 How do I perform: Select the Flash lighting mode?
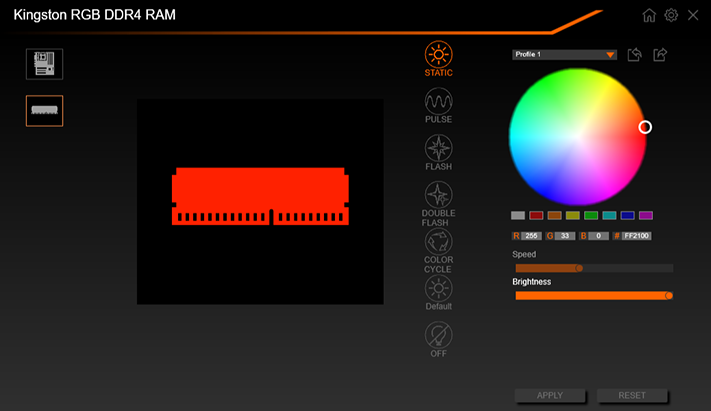click(x=438, y=153)
